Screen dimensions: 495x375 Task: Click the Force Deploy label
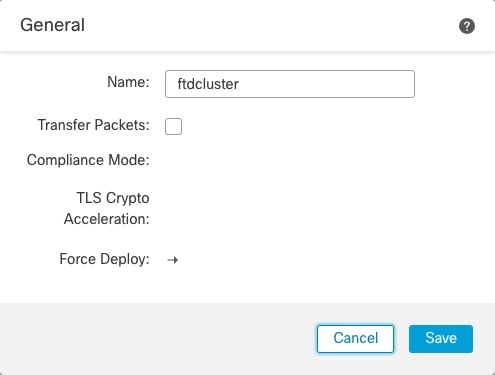coord(104,259)
